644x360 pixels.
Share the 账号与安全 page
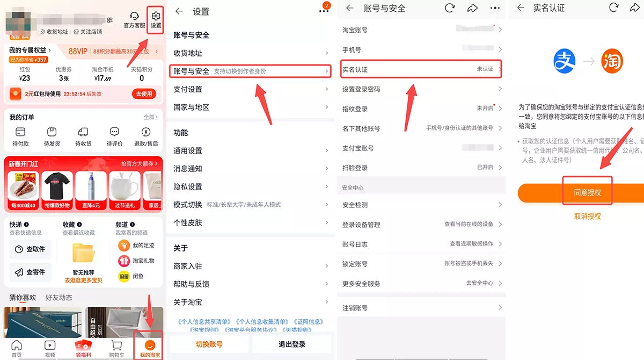[472, 8]
